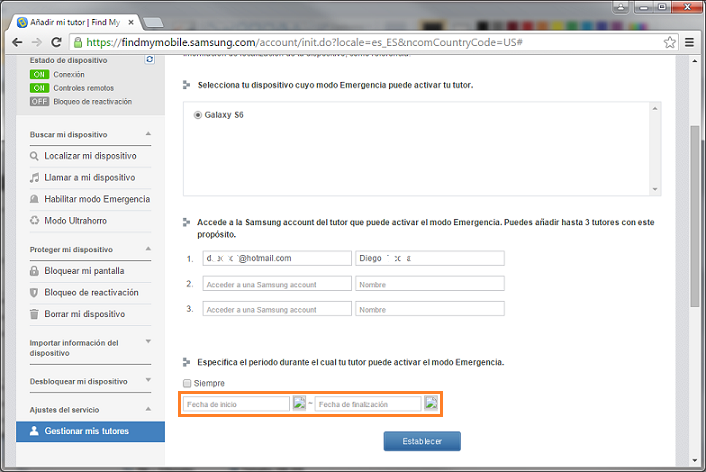Click the Fecha de finalización field
706x472 pixels.
(x=368, y=404)
